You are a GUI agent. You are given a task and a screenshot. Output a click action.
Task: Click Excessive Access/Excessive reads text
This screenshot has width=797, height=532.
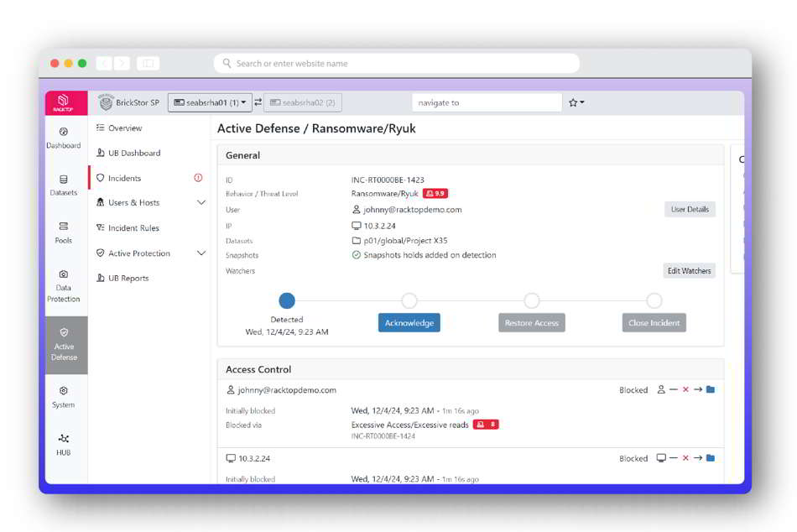(x=409, y=425)
